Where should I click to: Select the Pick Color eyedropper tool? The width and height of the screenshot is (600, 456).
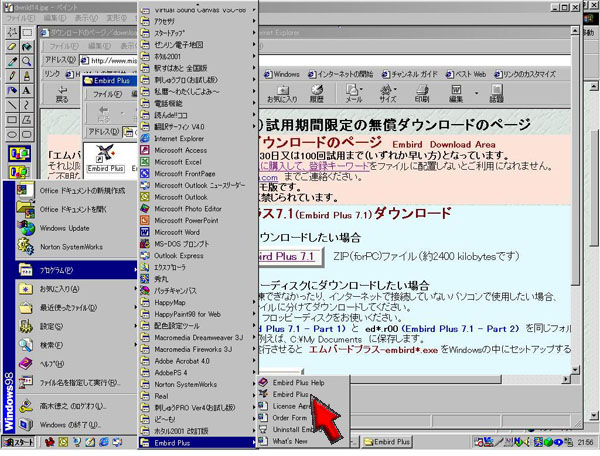tap(12, 62)
